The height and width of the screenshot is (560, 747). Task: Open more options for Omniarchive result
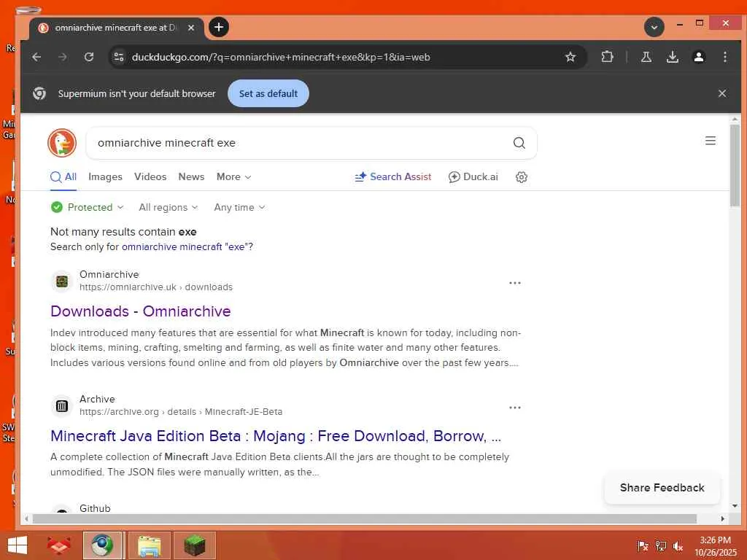[x=514, y=283]
